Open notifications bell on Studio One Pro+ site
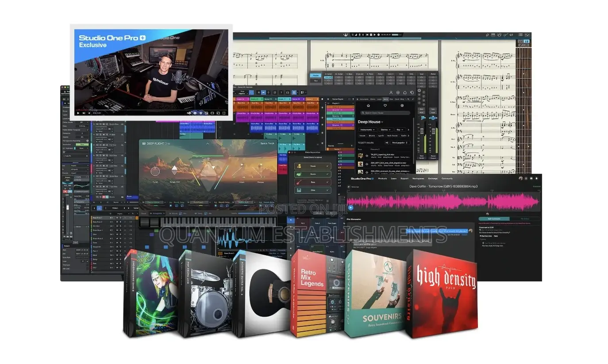 (537, 178)
